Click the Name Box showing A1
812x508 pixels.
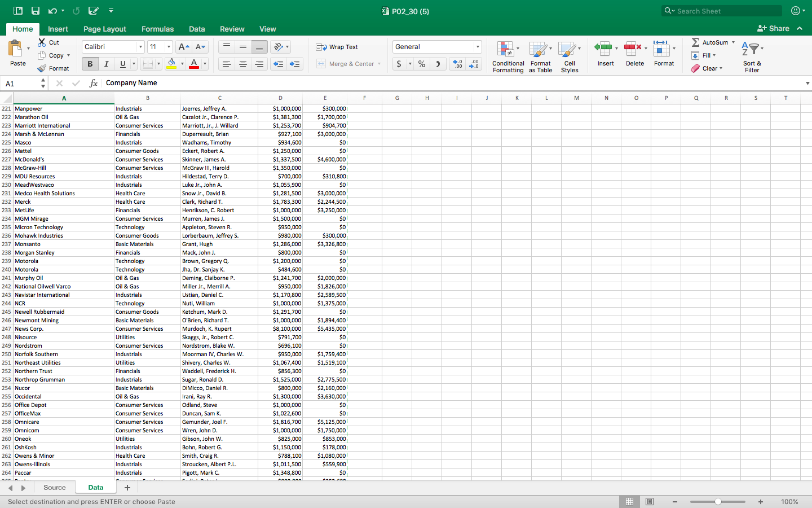tap(21, 84)
